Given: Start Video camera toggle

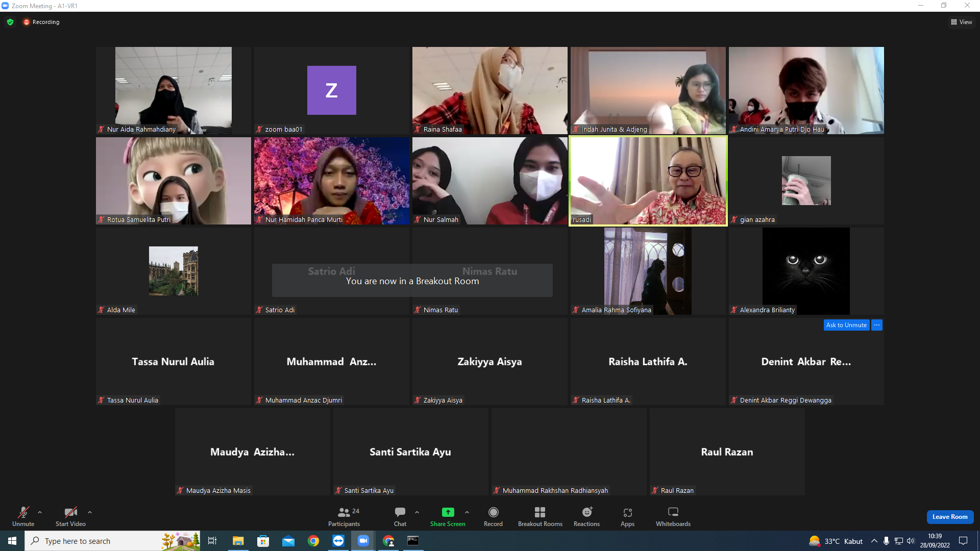Looking at the screenshot, I should click(x=70, y=516).
